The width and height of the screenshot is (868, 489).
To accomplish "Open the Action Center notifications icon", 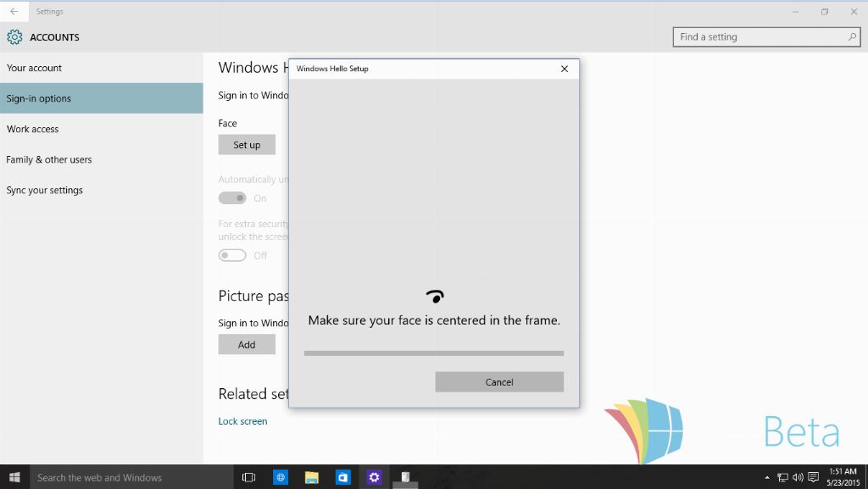I will click(x=814, y=477).
